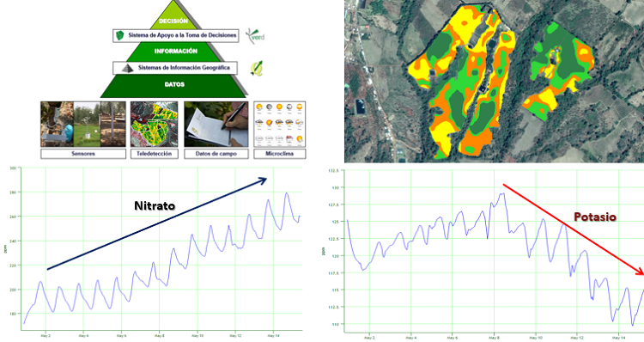Open the weather icons grid thumbnail
Screen dimensions: 644x342
click(279, 124)
